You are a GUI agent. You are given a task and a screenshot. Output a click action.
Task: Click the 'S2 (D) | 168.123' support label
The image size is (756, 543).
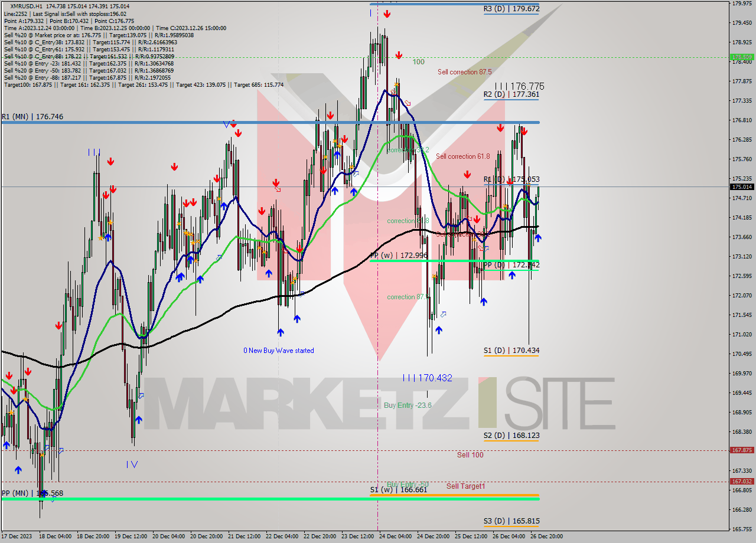click(511, 436)
